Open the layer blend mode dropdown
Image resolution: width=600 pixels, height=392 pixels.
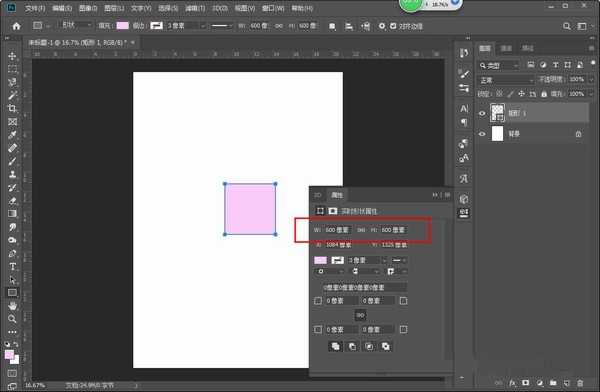coord(506,80)
